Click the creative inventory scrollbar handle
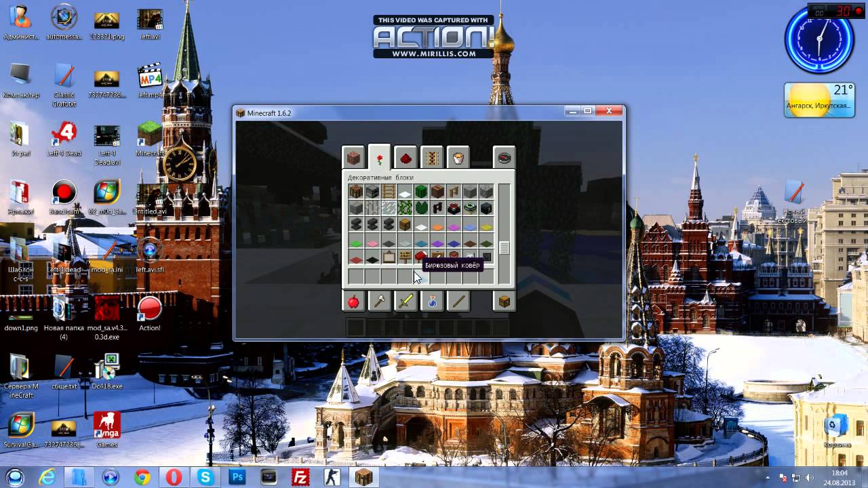868x488 pixels. (505, 248)
